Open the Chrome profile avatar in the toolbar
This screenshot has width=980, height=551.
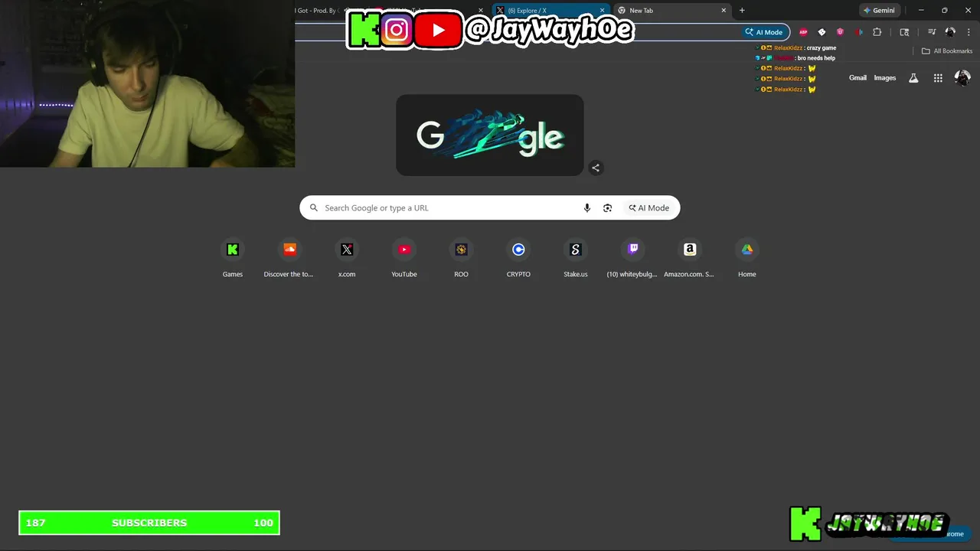tap(950, 32)
